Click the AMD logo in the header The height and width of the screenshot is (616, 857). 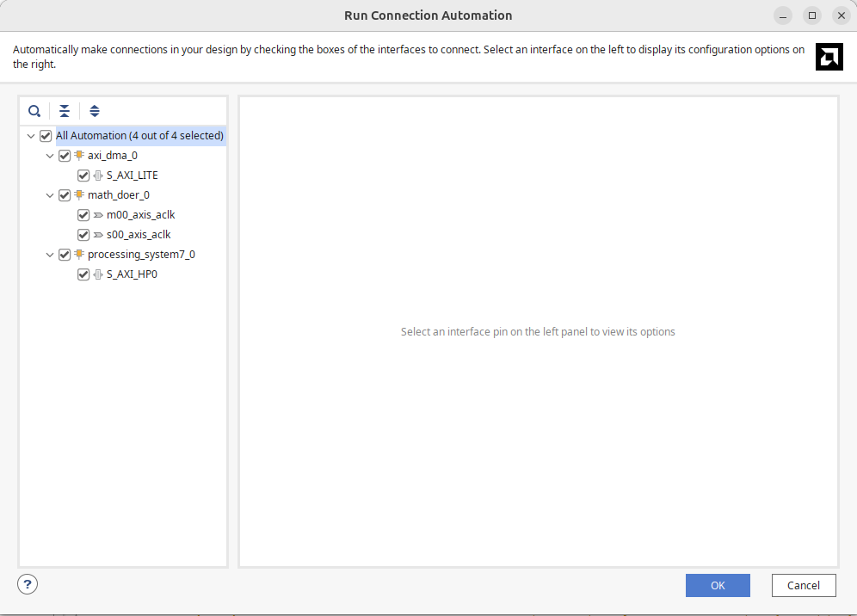coord(829,57)
